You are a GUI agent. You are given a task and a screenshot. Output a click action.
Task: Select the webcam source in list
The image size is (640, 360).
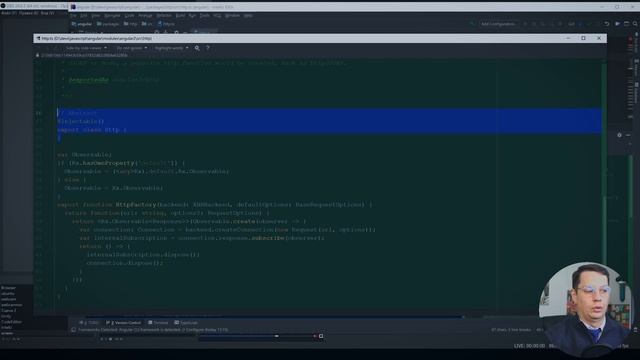pyautogui.click(x=8, y=299)
